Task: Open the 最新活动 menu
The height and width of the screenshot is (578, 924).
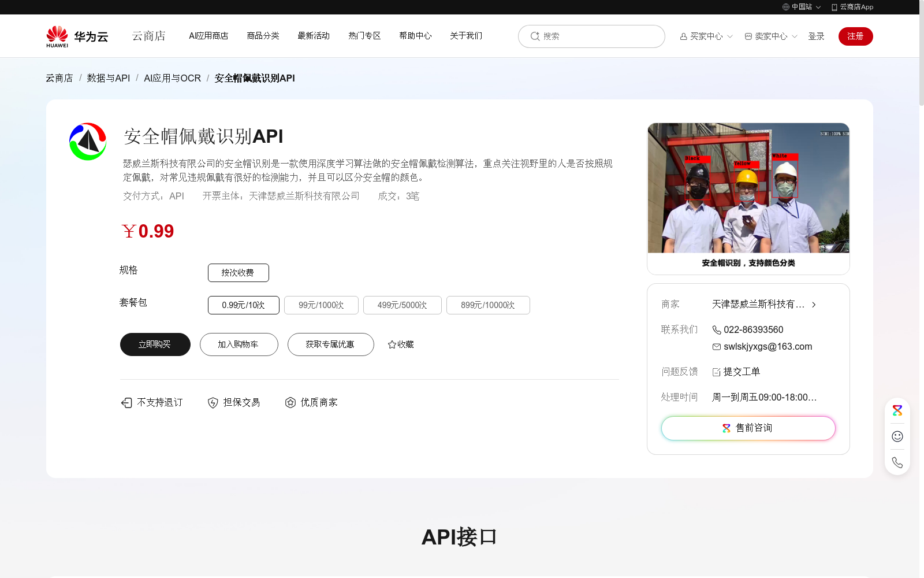Action: click(x=314, y=36)
